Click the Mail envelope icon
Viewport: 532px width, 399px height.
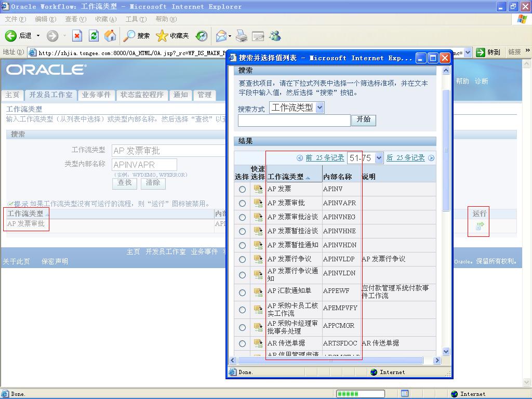tap(221, 36)
